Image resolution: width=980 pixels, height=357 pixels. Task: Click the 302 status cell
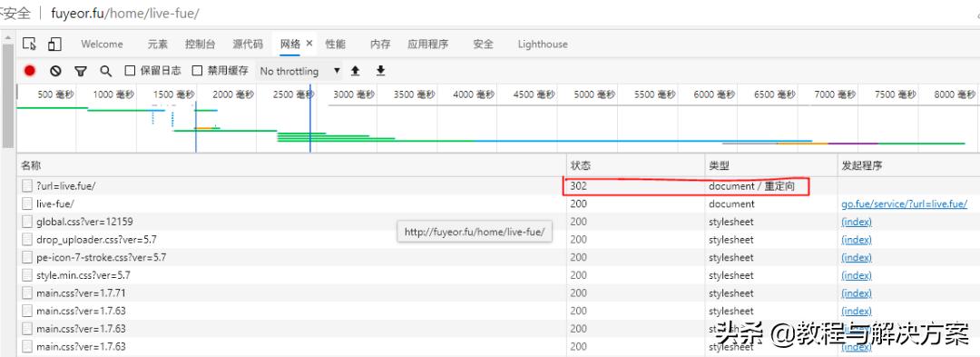tap(579, 185)
